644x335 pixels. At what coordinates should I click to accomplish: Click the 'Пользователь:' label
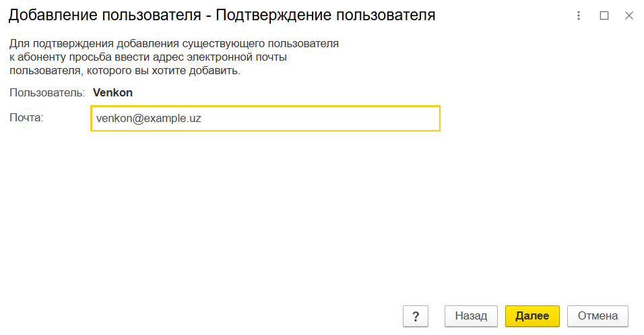[47, 92]
